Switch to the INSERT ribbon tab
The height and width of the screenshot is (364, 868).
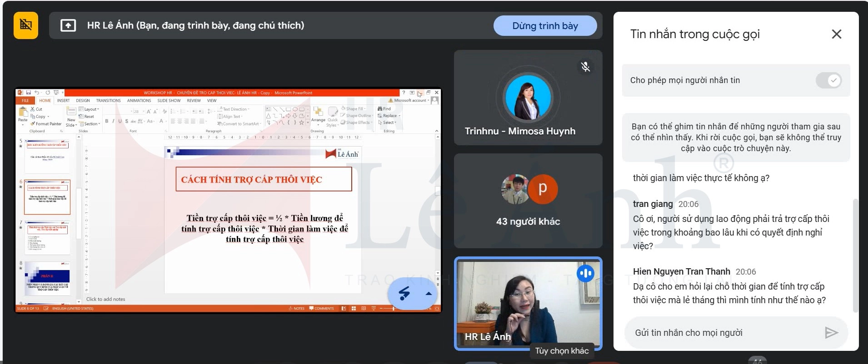click(x=63, y=101)
